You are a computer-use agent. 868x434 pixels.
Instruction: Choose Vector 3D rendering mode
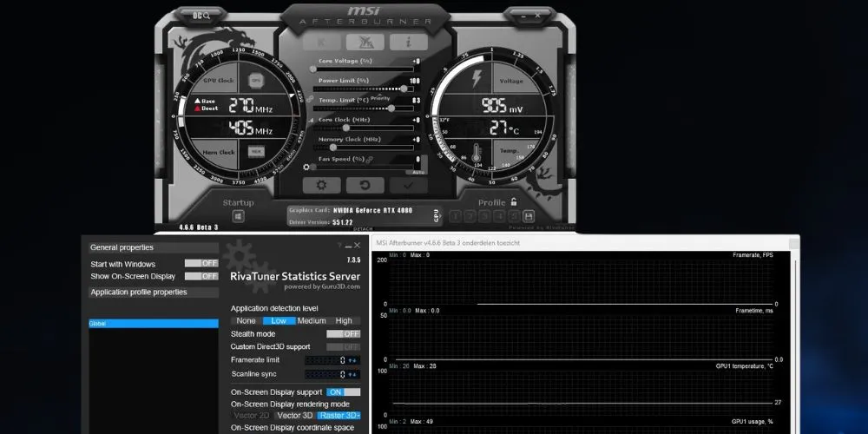coord(295,415)
